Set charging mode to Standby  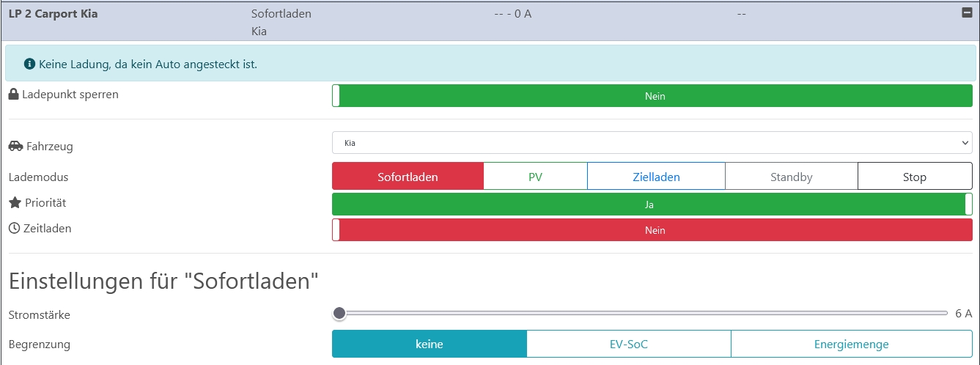pos(791,177)
